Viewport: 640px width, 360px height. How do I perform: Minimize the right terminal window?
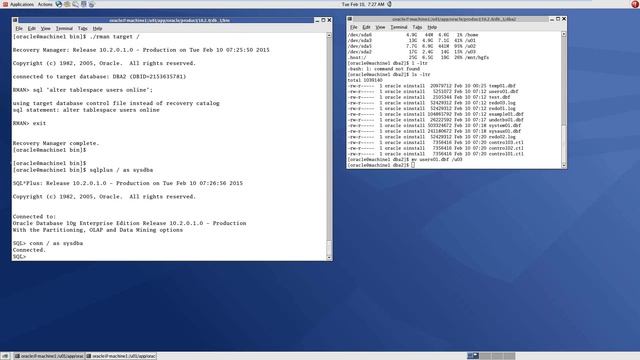click(x=552, y=19)
